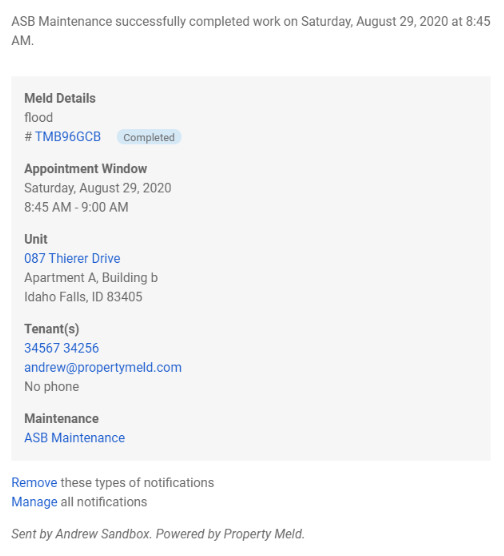The image size is (504, 556).
Task: Open the TMB96GCB meld link
Action: (67, 137)
